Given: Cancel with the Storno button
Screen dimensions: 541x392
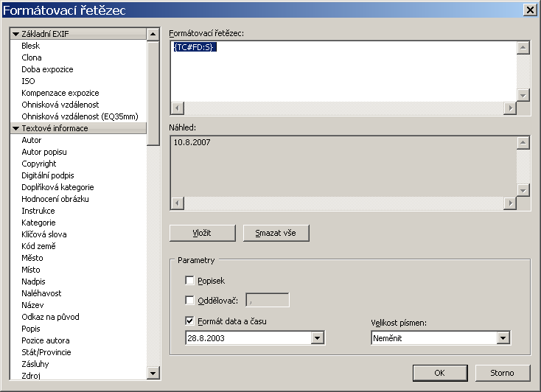Looking at the screenshot, I should [501, 372].
